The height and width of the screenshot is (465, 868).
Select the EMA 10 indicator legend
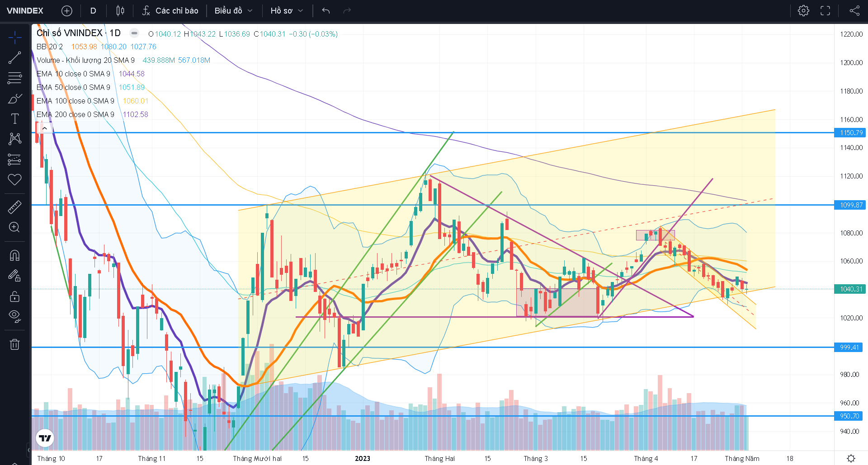(73, 74)
